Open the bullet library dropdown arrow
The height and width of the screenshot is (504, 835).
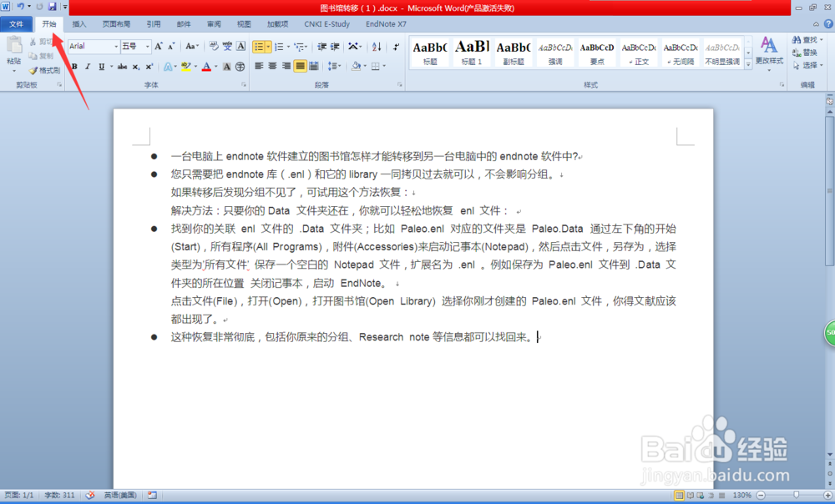point(268,47)
